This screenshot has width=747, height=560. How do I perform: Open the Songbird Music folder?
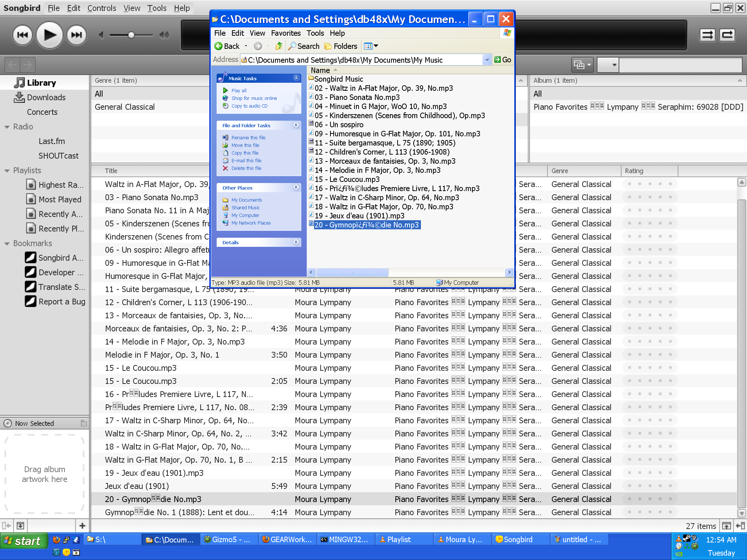pos(336,79)
